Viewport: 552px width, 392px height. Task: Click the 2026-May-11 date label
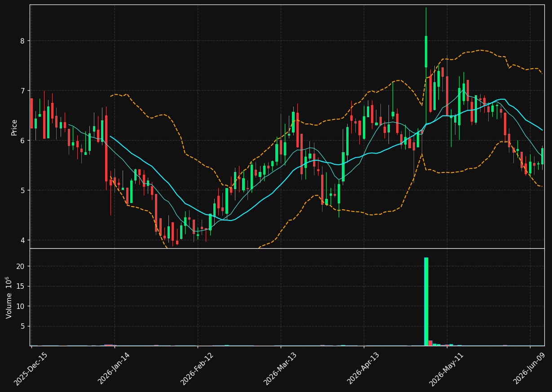pyautogui.click(x=446, y=369)
